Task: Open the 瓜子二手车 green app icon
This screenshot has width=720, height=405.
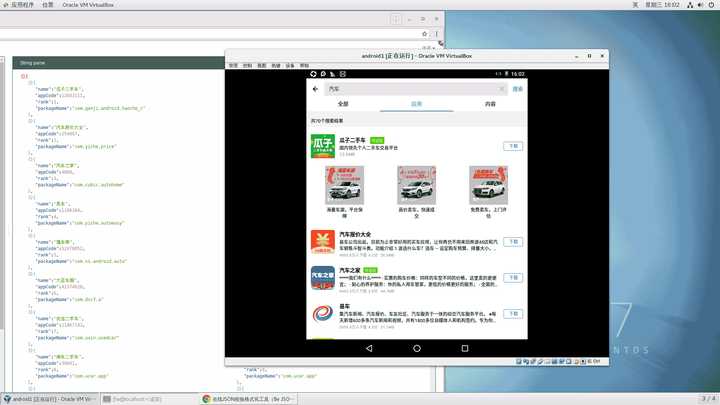Action: coord(323,146)
